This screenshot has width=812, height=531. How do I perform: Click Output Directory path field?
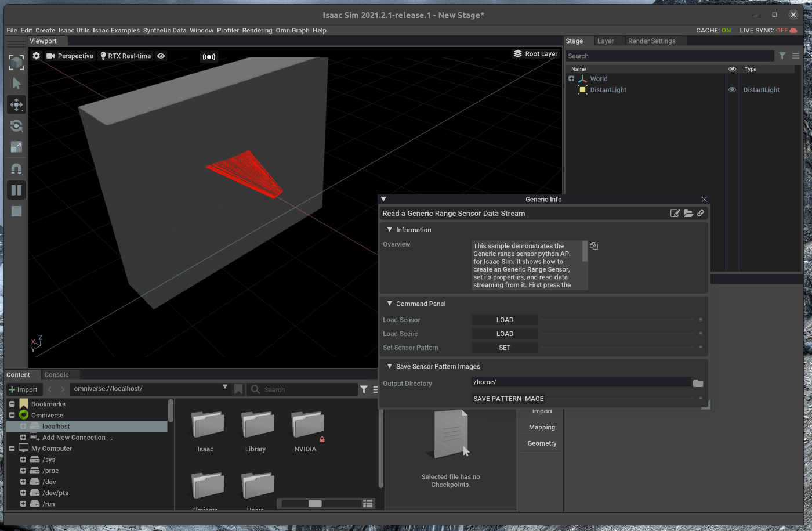point(581,382)
